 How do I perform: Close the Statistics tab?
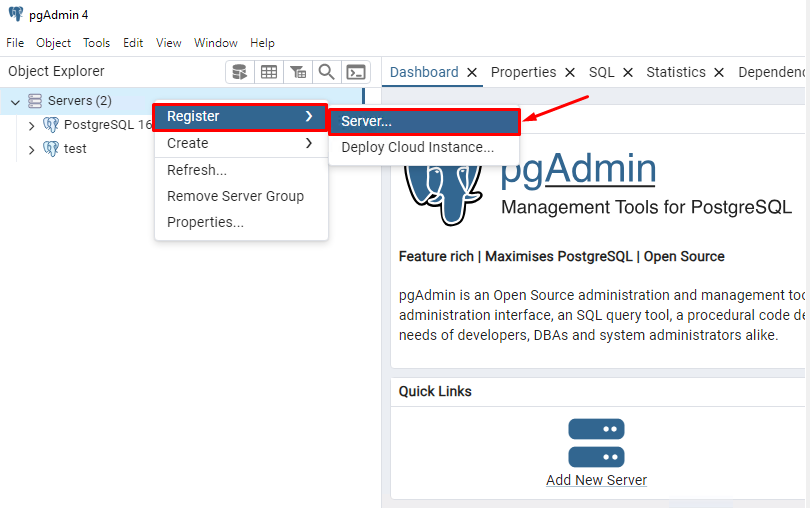pos(719,73)
